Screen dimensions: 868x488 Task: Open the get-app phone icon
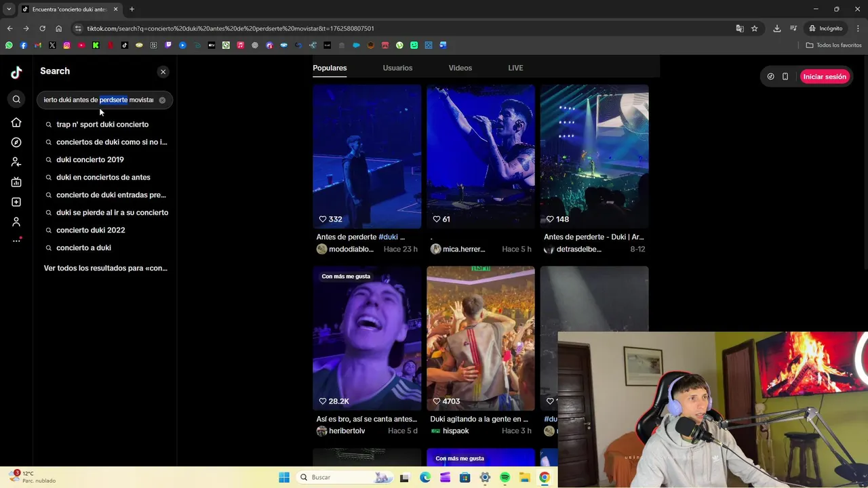(785, 77)
